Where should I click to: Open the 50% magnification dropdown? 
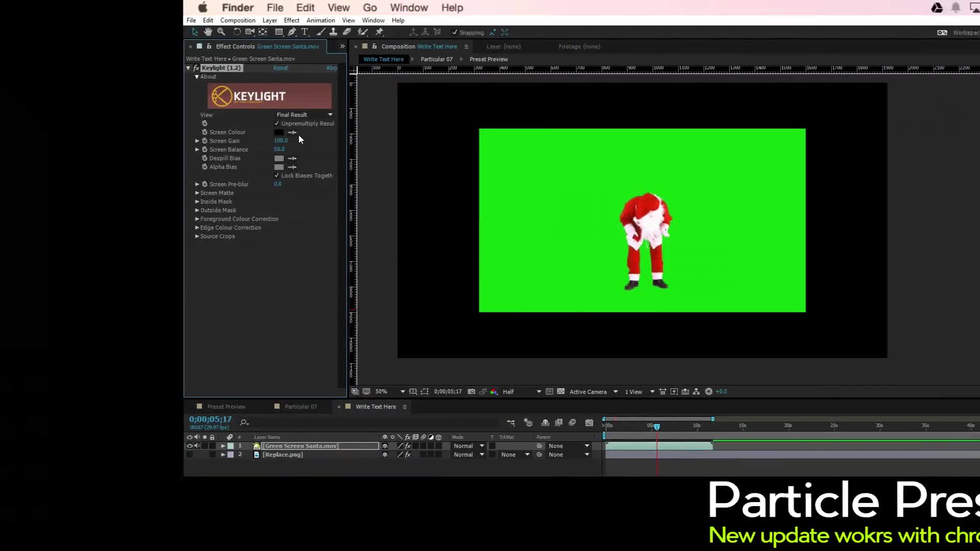pos(390,392)
